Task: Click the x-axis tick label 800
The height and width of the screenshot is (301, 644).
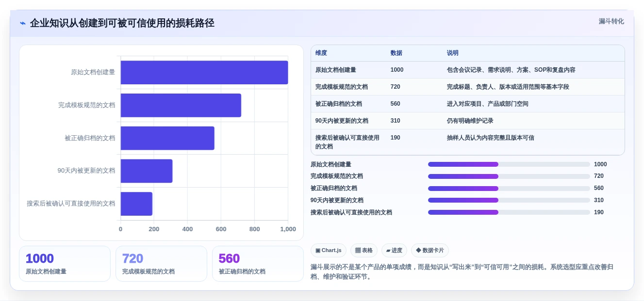Action: [254, 229]
